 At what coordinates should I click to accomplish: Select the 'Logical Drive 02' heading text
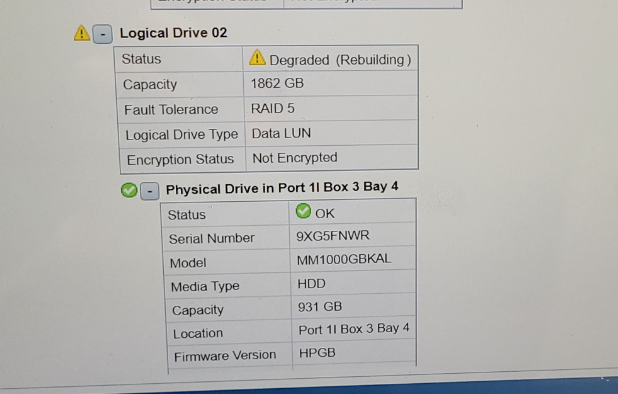173,33
